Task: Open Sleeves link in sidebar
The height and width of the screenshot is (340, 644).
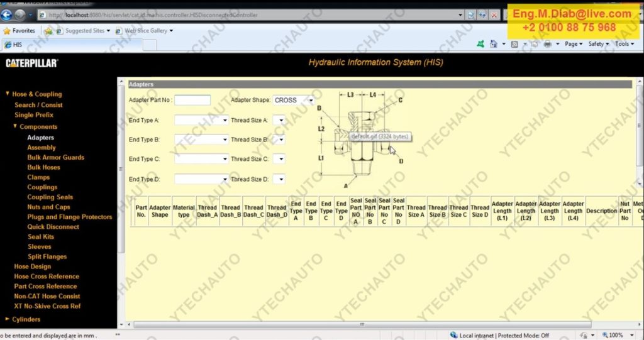Action: click(40, 247)
